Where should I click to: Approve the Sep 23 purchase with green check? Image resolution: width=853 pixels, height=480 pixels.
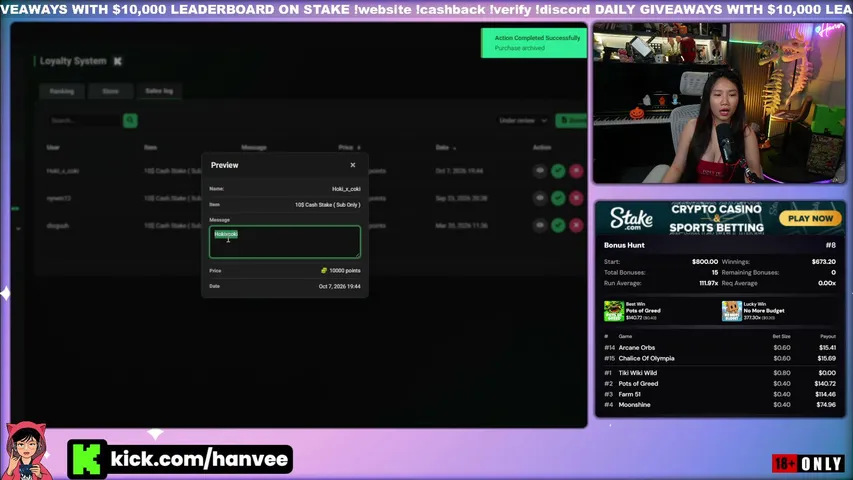click(558, 198)
